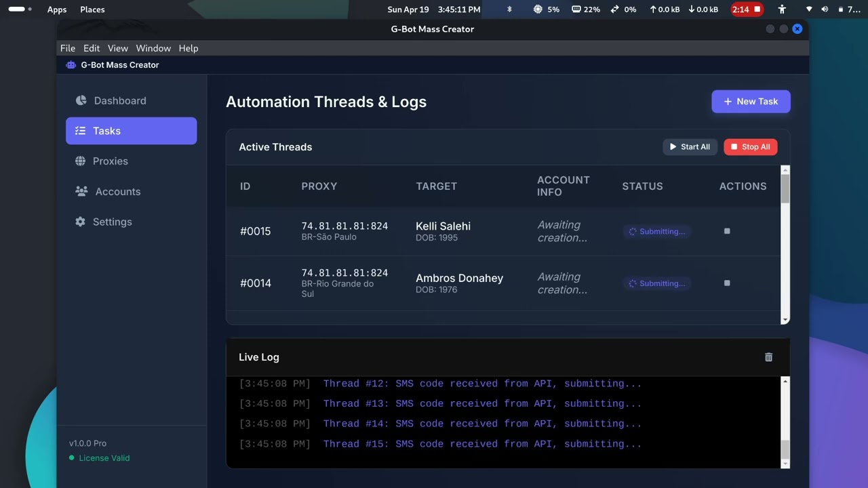
Task: Click the ACCOUNT INFO column header
Action: pos(564,186)
